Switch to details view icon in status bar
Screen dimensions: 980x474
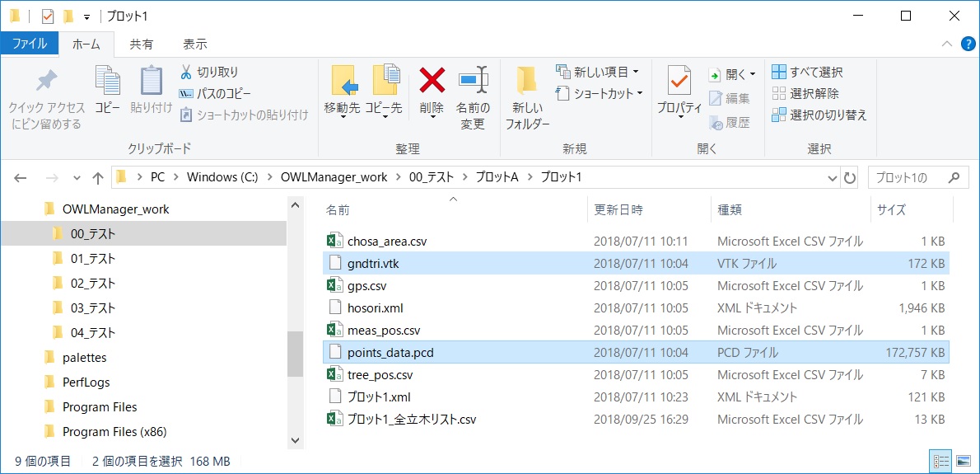coord(940,462)
